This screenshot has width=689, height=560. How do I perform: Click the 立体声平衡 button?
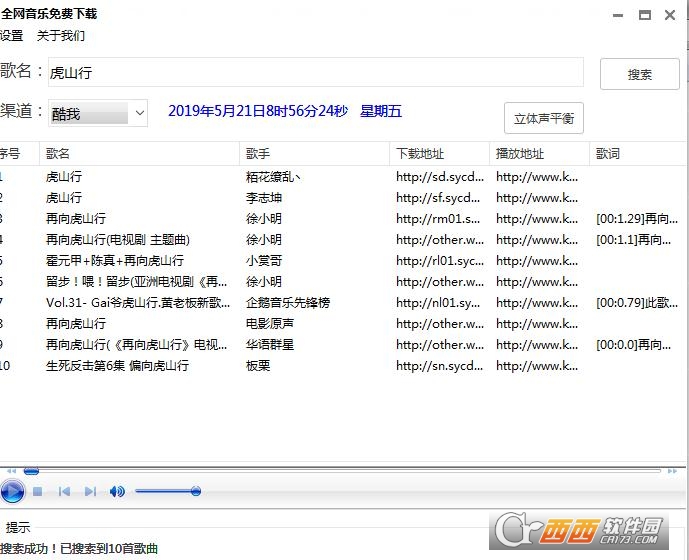544,118
